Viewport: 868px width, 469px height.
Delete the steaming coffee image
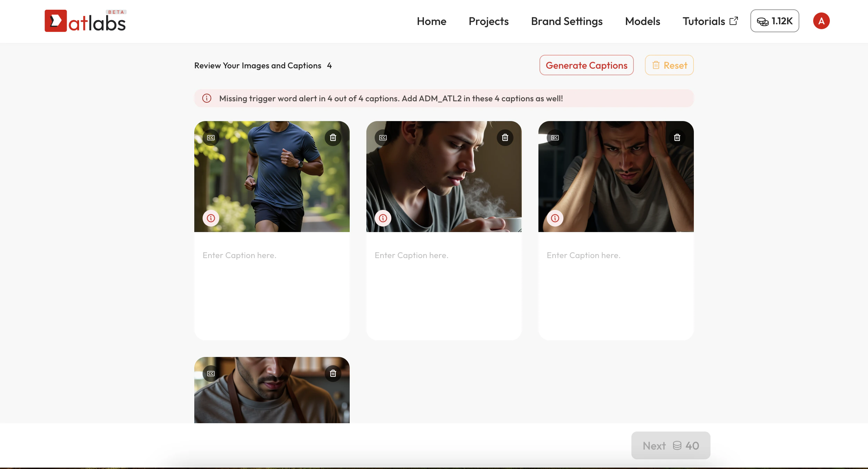pyautogui.click(x=505, y=138)
